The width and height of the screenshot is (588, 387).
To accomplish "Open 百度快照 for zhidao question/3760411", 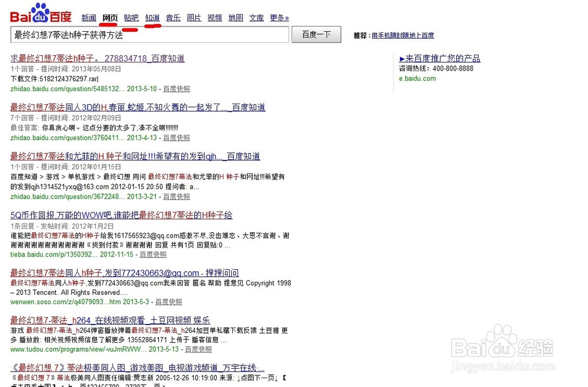I will pos(176,138).
